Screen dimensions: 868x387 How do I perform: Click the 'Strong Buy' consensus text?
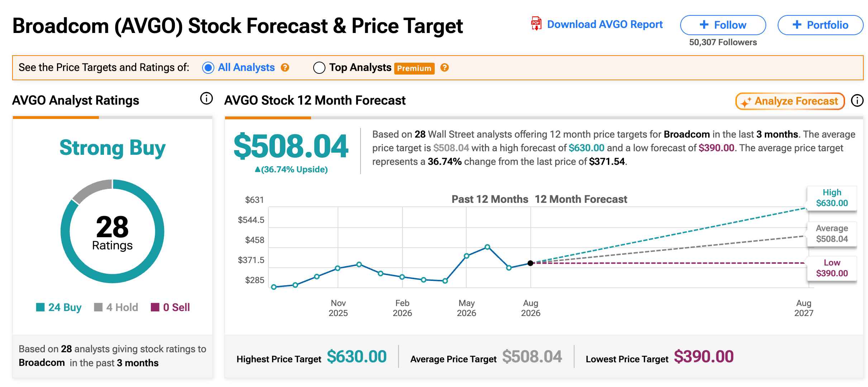pos(113,148)
